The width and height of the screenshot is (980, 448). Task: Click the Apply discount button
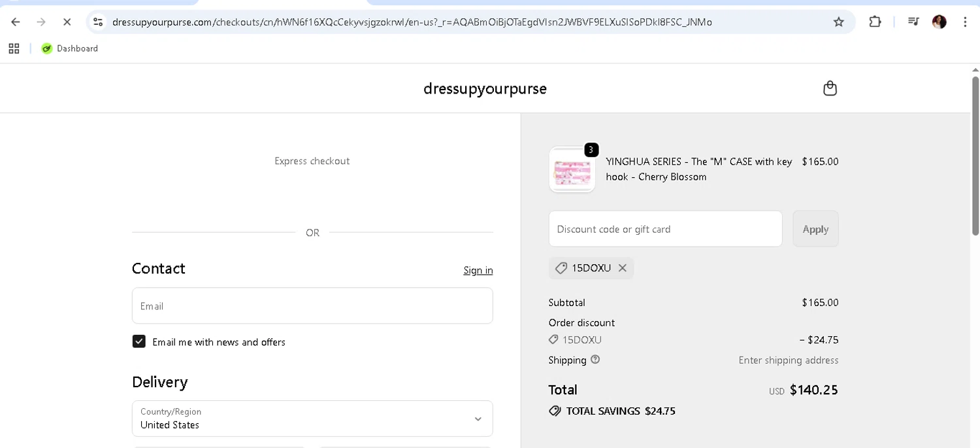click(815, 229)
